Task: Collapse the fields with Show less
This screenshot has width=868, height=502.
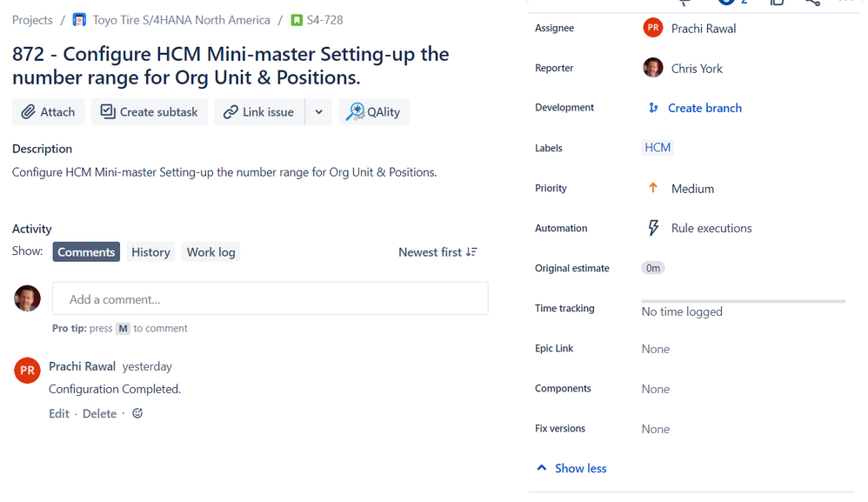Action: pos(581,468)
